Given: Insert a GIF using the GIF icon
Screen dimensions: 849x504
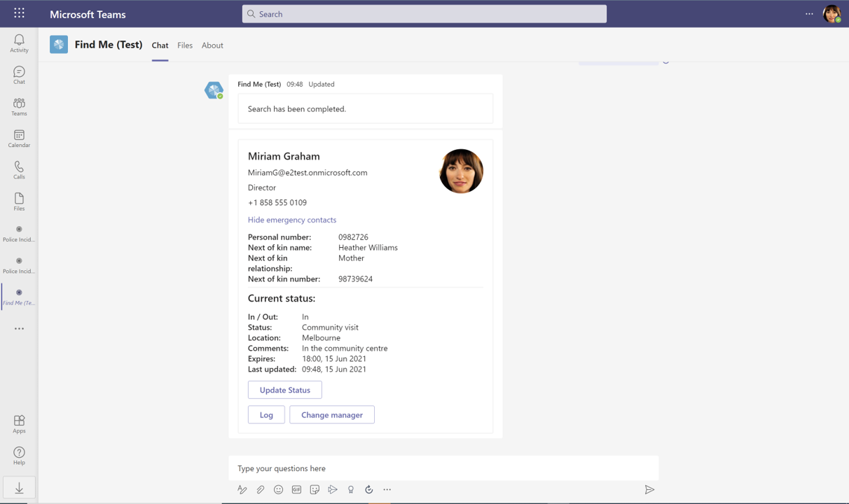Looking at the screenshot, I should pyautogui.click(x=296, y=490).
